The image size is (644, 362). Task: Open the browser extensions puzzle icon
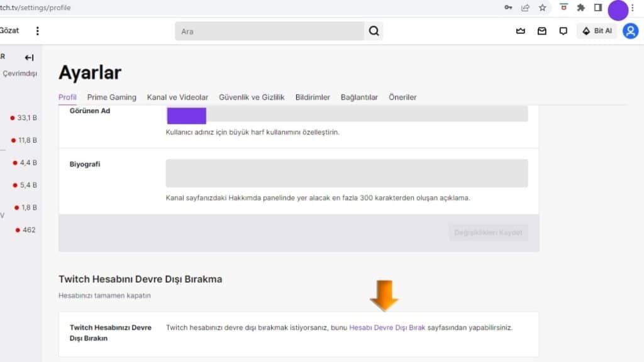[580, 8]
